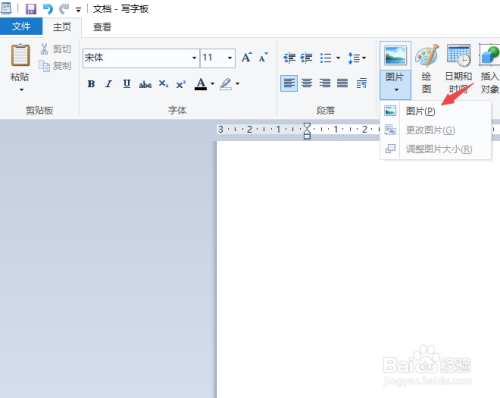Increase the paragraph indent
The width and height of the screenshot is (500, 398).
pyautogui.click(x=306, y=58)
